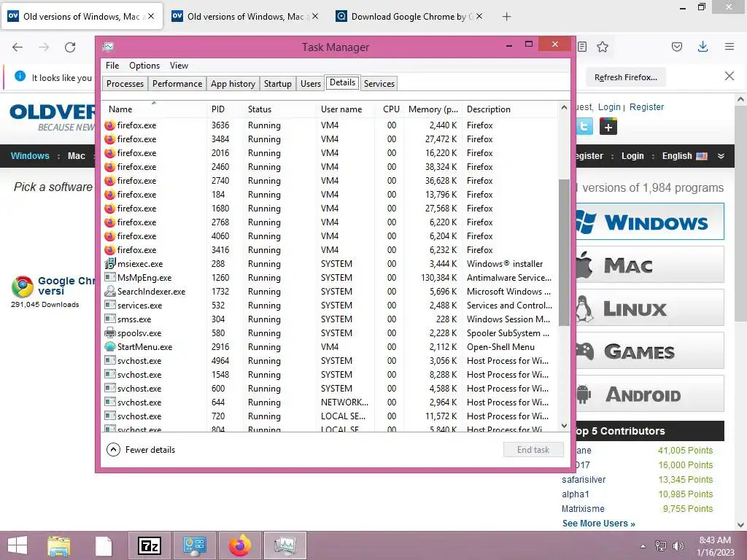
Task: Select the smss.exe process row
Action: click(330, 319)
